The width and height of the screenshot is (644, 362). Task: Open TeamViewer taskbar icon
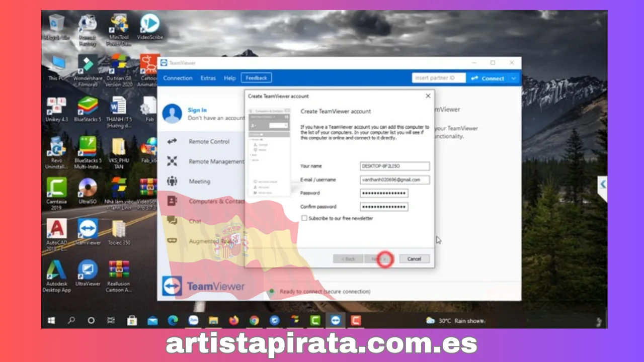tap(335, 320)
